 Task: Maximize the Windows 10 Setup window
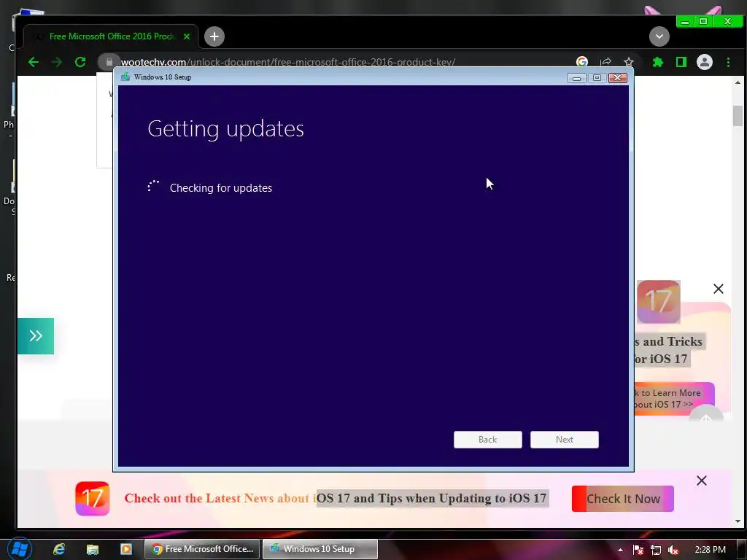point(597,77)
